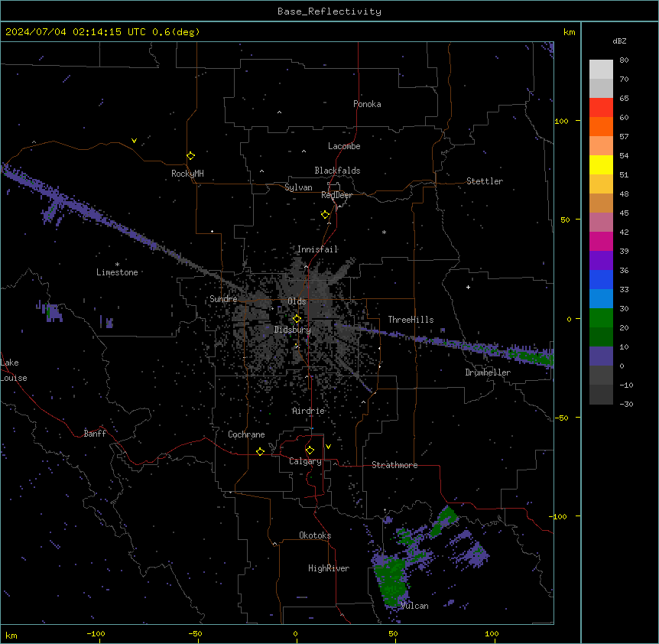The height and width of the screenshot is (644, 659).
Task: Click the purple echo patch southwest of Limestone
Action: (x=51, y=312)
